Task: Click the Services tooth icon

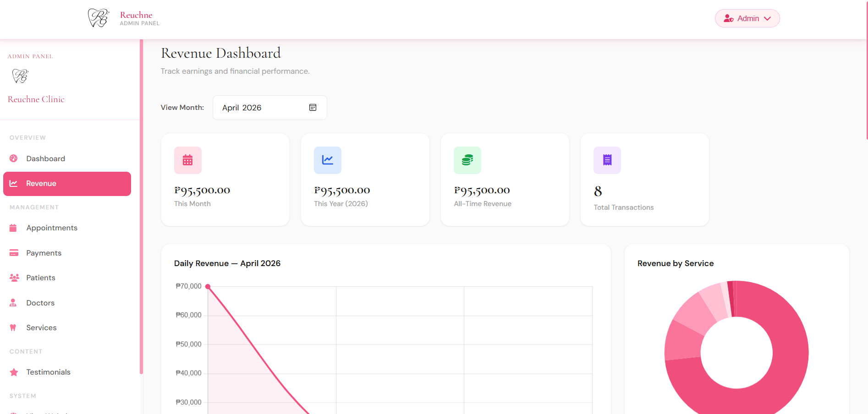Action: click(13, 328)
